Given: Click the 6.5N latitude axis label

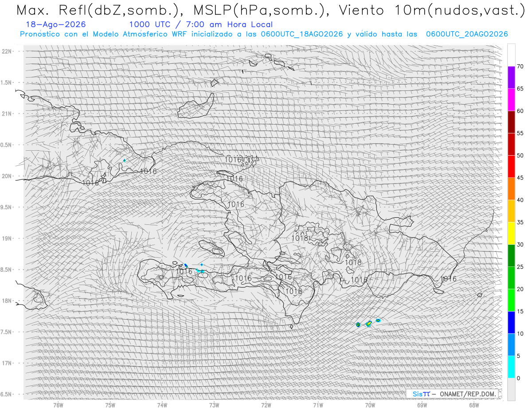Looking at the screenshot, I should point(7,394).
